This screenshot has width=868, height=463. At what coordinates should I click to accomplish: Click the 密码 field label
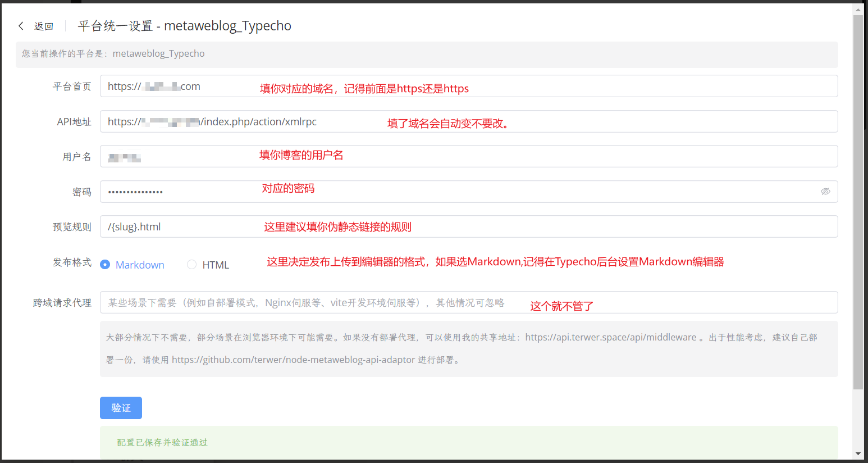coord(82,192)
